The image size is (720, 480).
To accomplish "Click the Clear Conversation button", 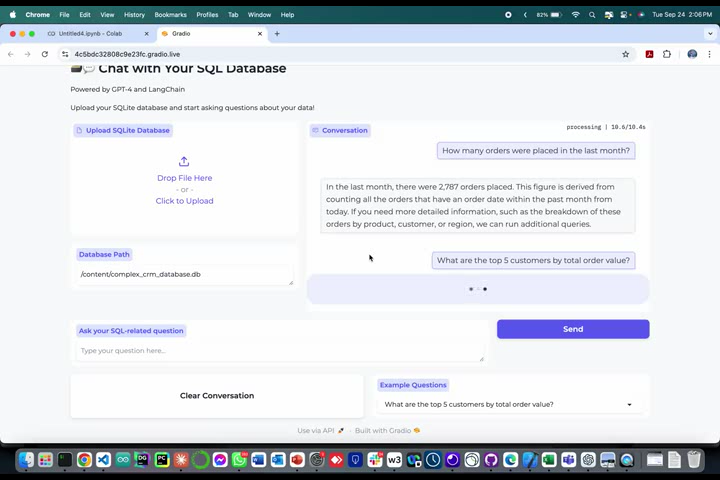I will 217,396.
